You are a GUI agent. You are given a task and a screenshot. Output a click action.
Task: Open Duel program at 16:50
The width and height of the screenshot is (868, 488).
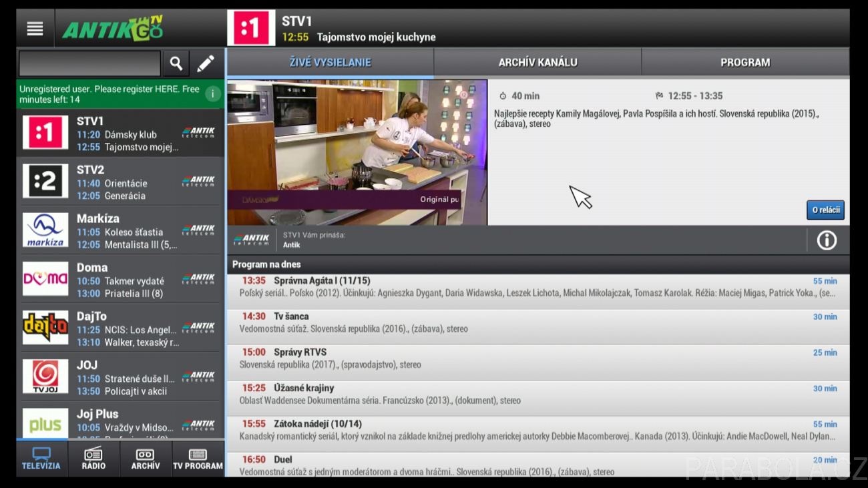pyautogui.click(x=538, y=465)
